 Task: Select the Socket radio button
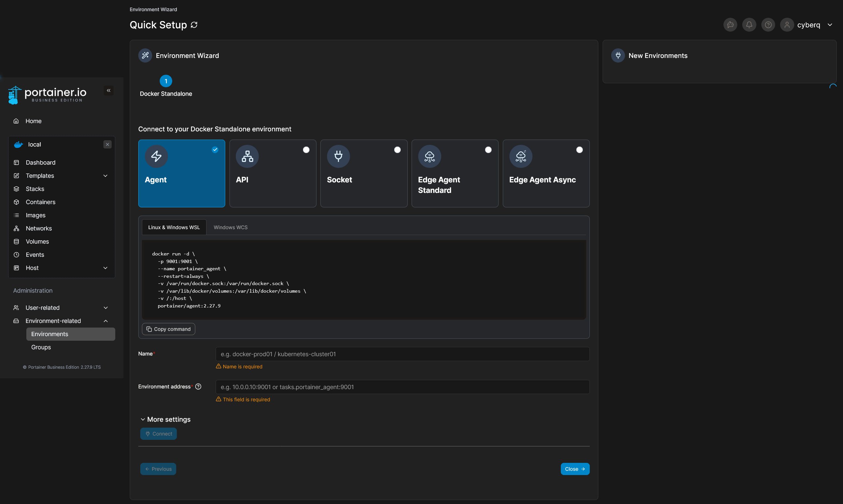click(397, 150)
